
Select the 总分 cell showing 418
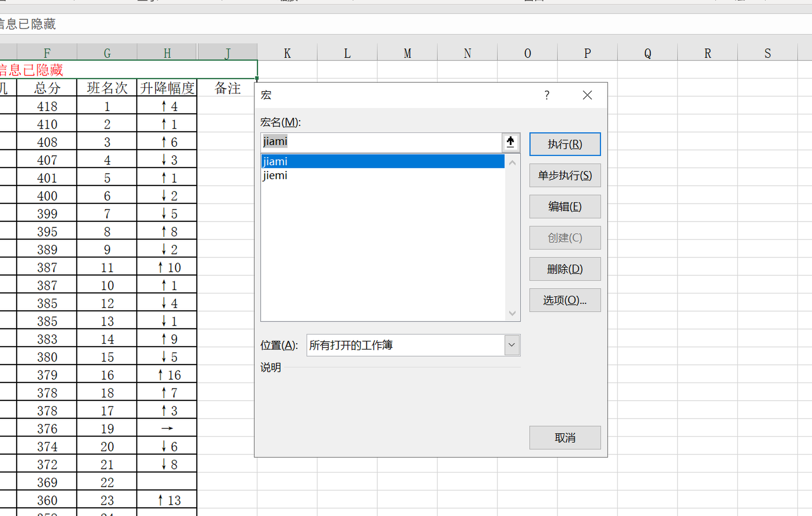[47, 106]
